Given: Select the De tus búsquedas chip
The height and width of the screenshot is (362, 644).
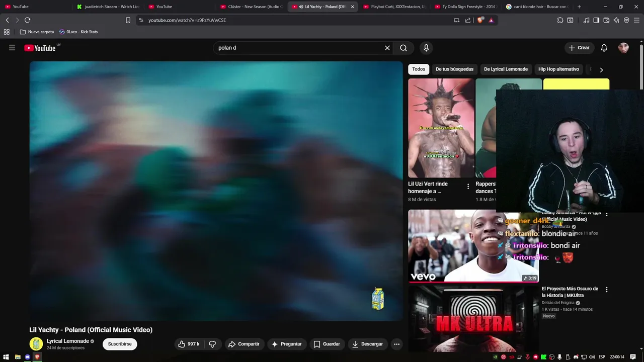Looking at the screenshot, I should coord(454,69).
